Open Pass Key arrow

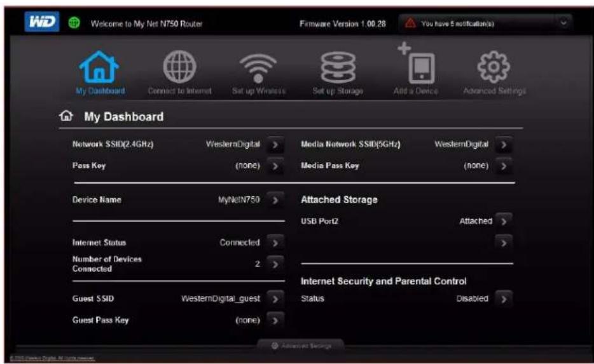coord(275,166)
